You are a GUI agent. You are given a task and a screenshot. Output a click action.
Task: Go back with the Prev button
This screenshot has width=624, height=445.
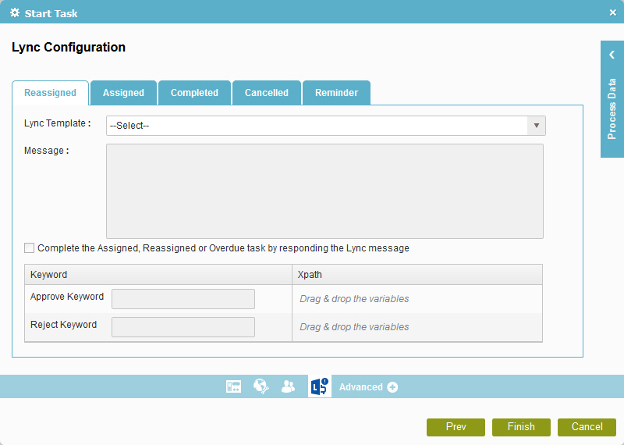(456, 427)
